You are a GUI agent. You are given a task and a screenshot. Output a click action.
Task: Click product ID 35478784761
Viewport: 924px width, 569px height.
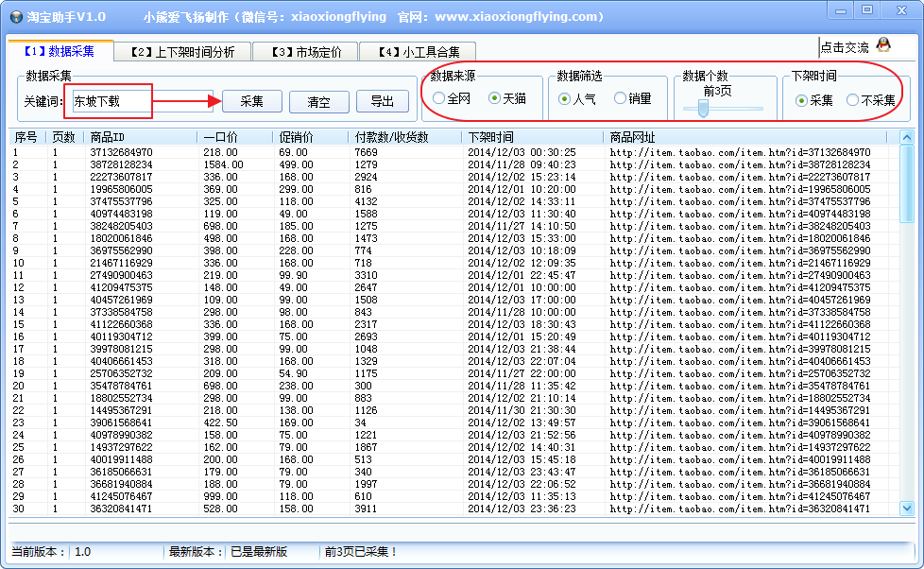tap(121, 387)
